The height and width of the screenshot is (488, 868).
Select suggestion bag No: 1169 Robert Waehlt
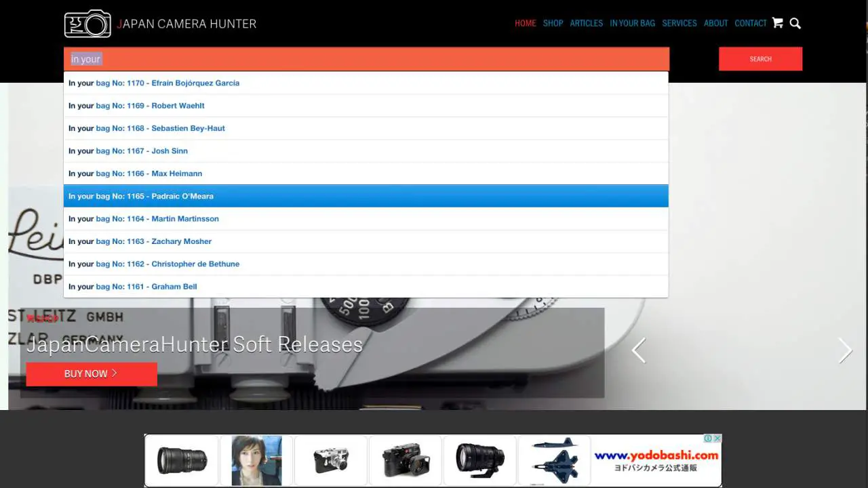pos(366,106)
